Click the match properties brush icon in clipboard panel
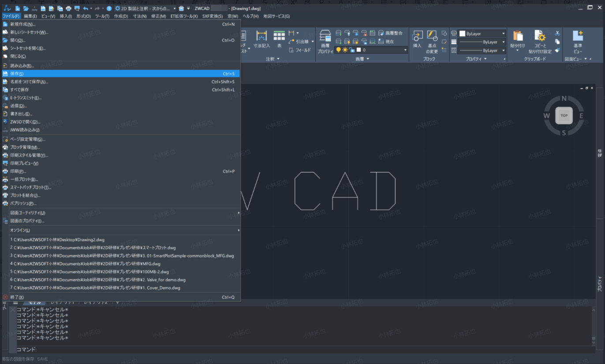Viewport: 605px width, 364px height. point(557,50)
